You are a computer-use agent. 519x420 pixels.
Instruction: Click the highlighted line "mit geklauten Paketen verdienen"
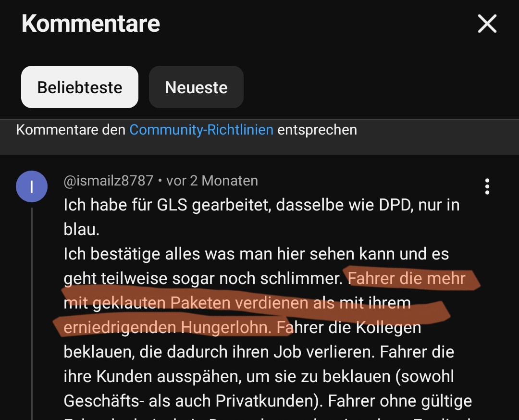tap(186, 303)
